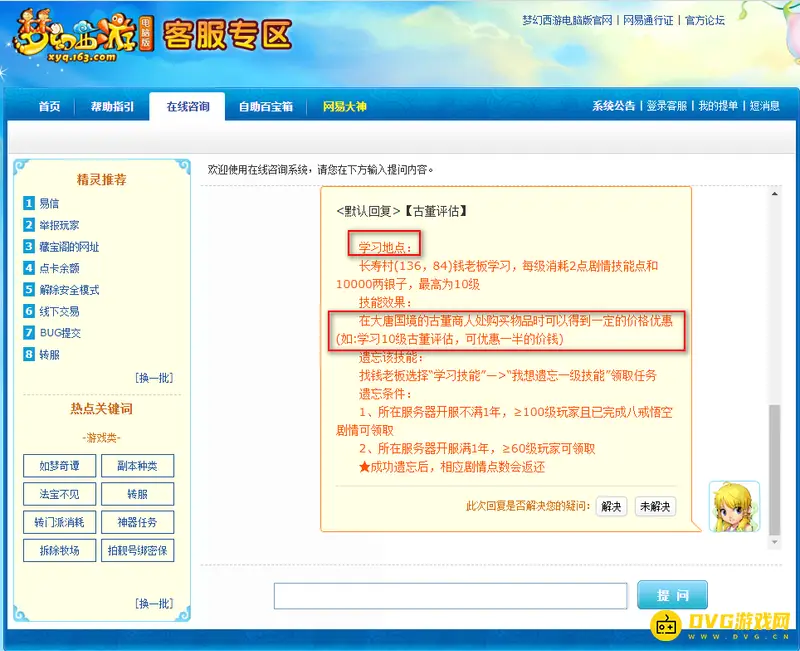This screenshot has height=651, width=800.
Task: Open the 自助百宝箱 tab
Action: 266,106
